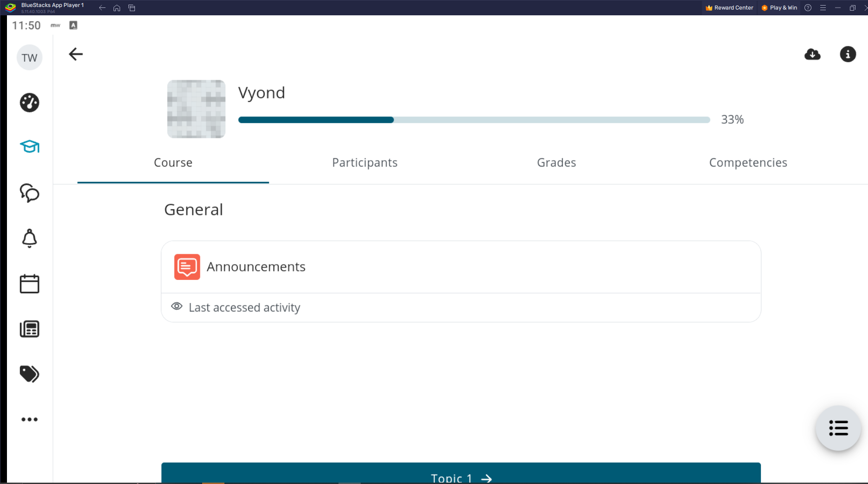The height and width of the screenshot is (484, 868).
Task: Go back using the arrow button
Action: pyautogui.click(x=76, y=54)
